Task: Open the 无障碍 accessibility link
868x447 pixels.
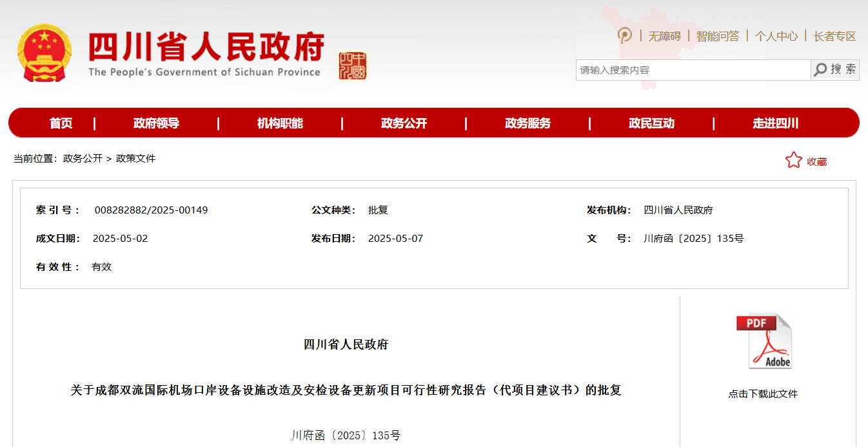Action: (x=664, y=36)
